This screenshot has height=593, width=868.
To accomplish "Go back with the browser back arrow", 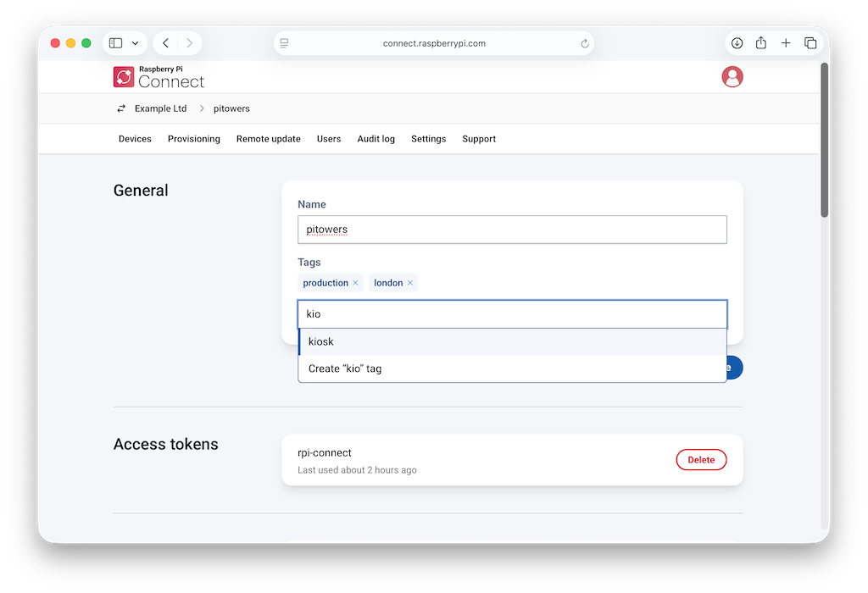I will tap(165, 43).
